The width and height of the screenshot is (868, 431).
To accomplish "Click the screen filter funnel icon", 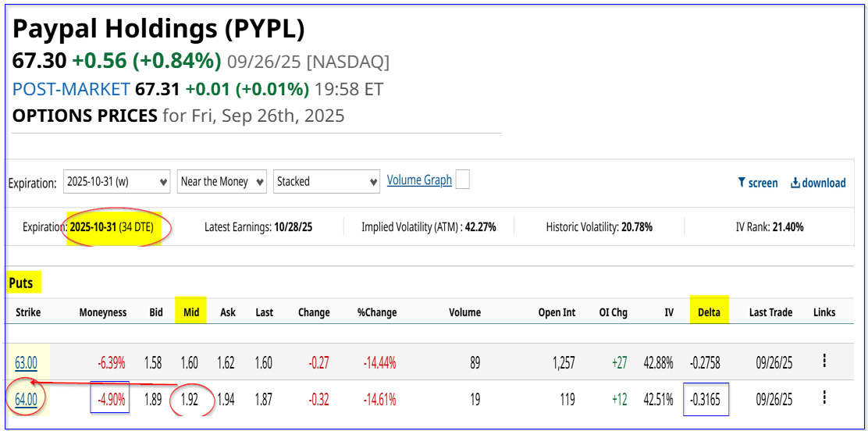I will tap(742, 183).
